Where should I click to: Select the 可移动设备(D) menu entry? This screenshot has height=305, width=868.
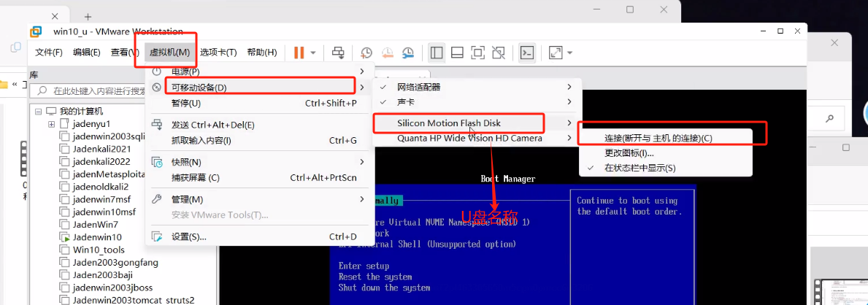click(x=260, y=88)
